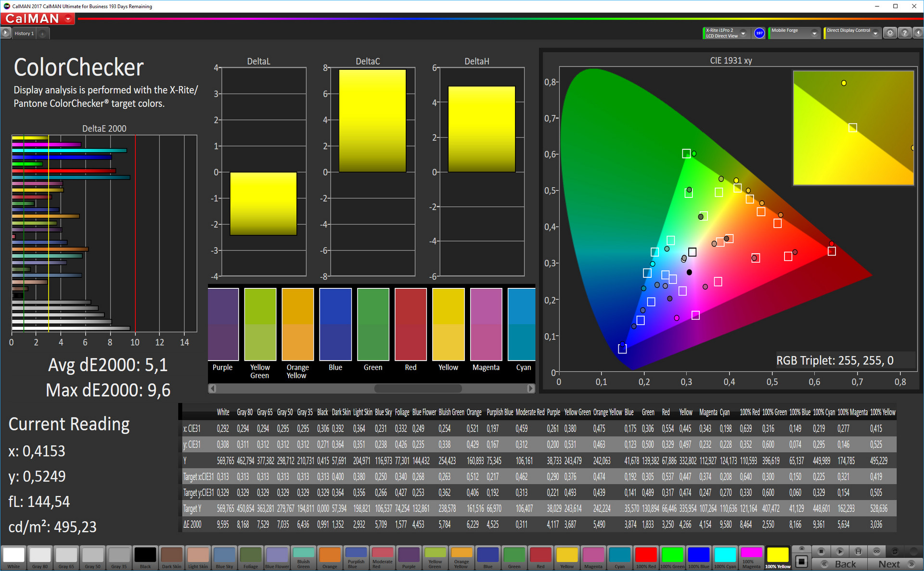This screenshot has width=924, height=571.
Task: Select the Dark Skin patch swatch
Action: coord(172,558)
